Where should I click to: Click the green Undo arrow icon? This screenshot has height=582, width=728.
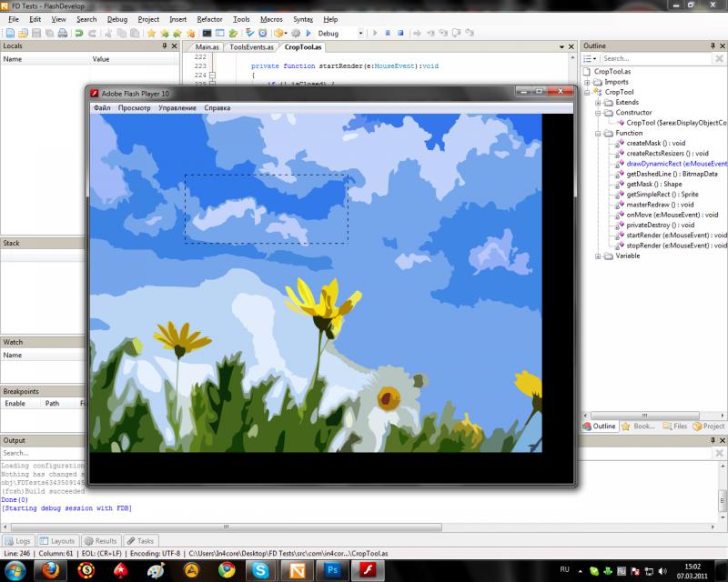79,33
